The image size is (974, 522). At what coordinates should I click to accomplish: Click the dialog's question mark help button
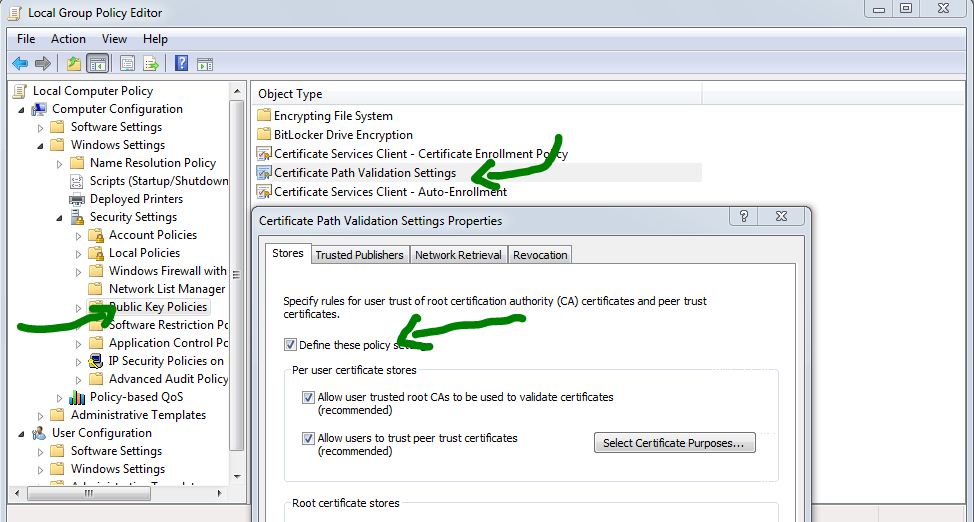click(744, 216)
